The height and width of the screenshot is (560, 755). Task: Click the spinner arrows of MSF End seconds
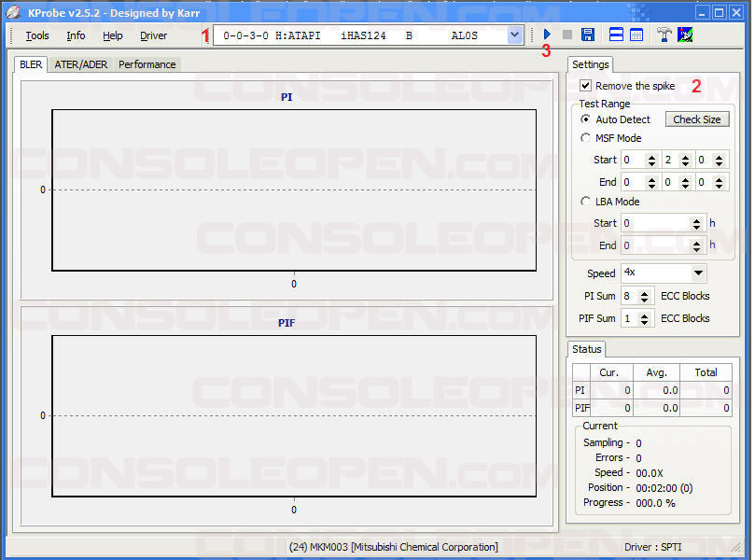[685, 183]
